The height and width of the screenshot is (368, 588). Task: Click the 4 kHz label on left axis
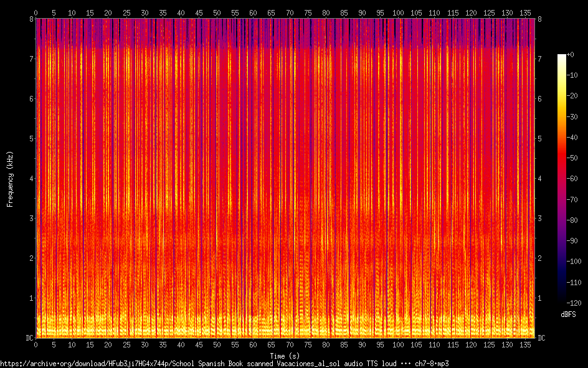32,178
